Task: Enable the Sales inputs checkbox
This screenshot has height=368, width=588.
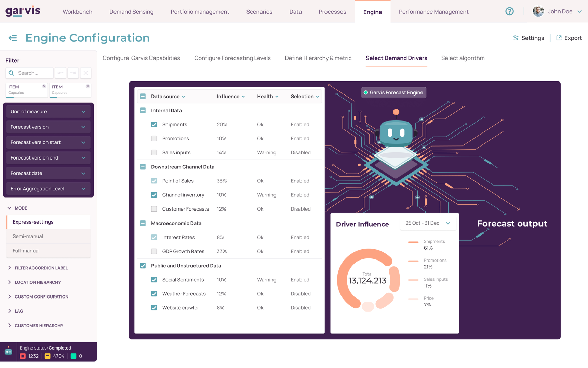Action: (x=154, y=153)
